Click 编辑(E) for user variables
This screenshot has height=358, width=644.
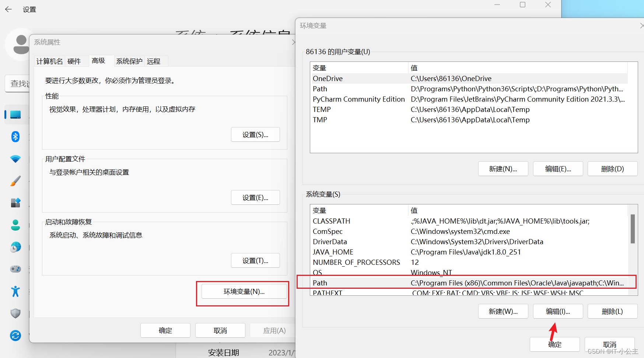[x=558, y=169]
